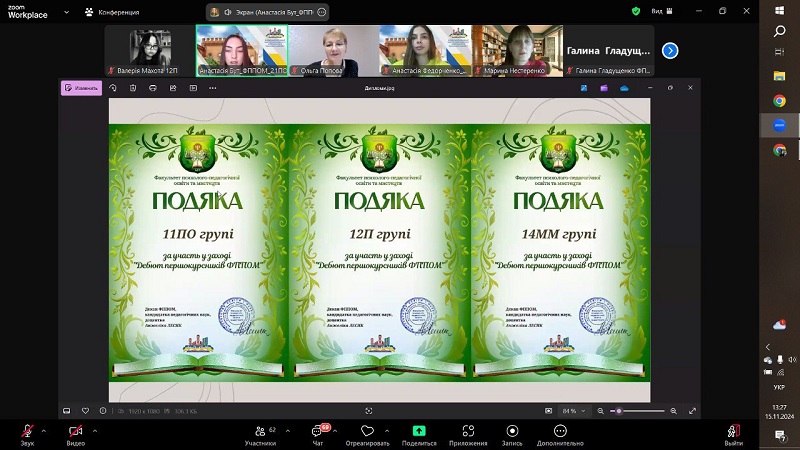Select Валерія Махота 12П video thumbnail
800x450 pixels.
(150, 51)
